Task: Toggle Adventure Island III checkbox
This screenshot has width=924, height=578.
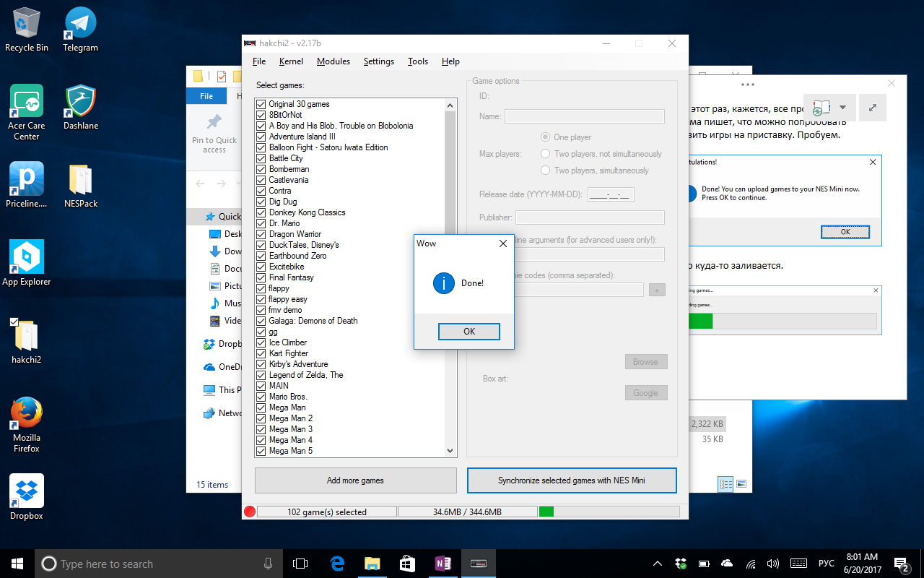Action: 261,137
